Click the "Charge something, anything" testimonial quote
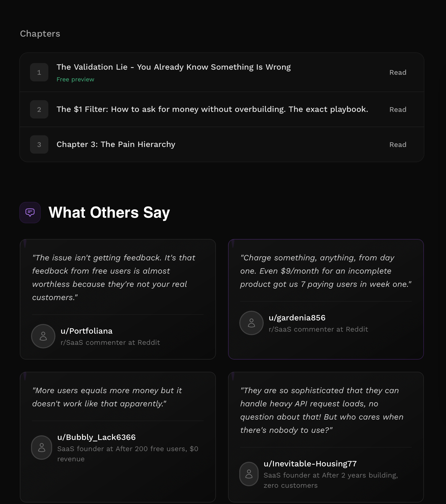 click(x=325, y=271)
